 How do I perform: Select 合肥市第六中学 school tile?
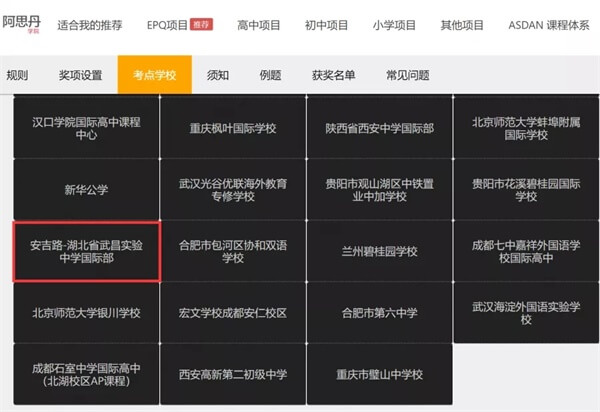click(379, 313)
